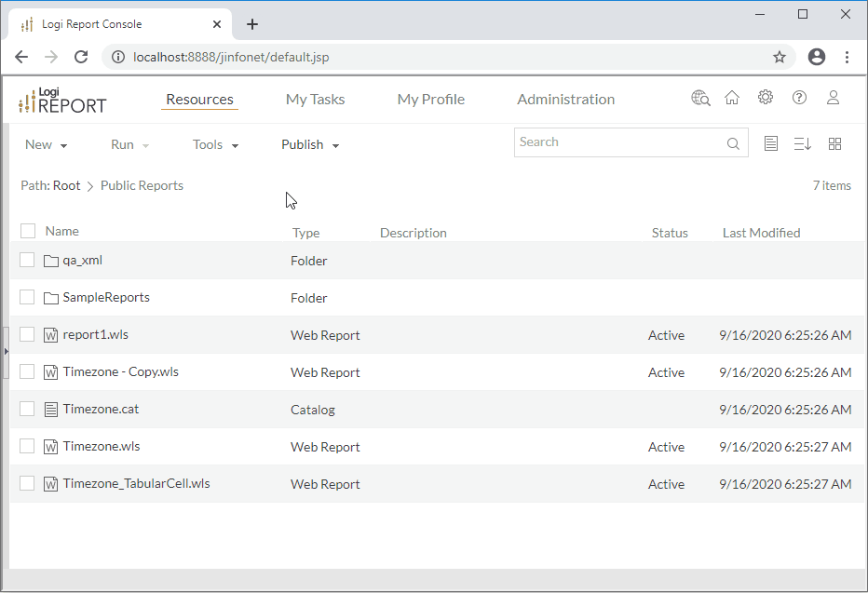Image resolution: width=868 pixels, height=593 pixels.
Task: Toggle the select-all checkbox in the header
Action: (28, 231)
